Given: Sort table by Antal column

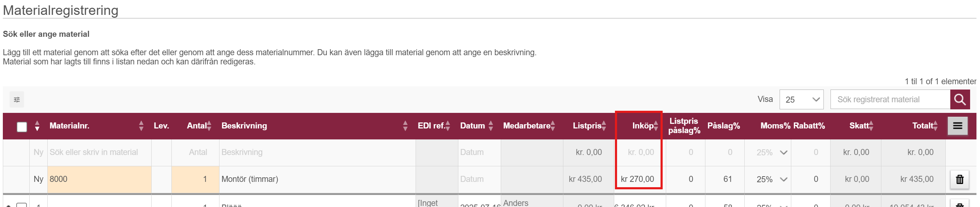Looking at the screenshot, I should [209, 126].
